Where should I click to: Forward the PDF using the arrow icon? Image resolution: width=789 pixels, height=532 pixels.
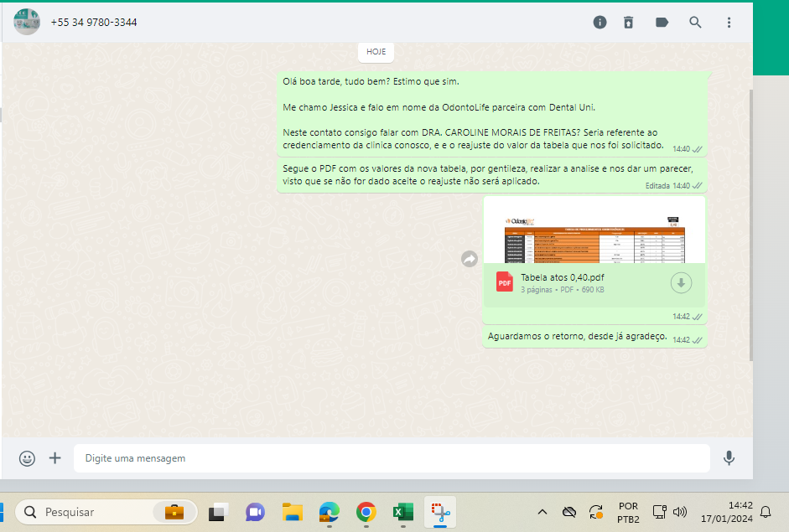[470, 260]
